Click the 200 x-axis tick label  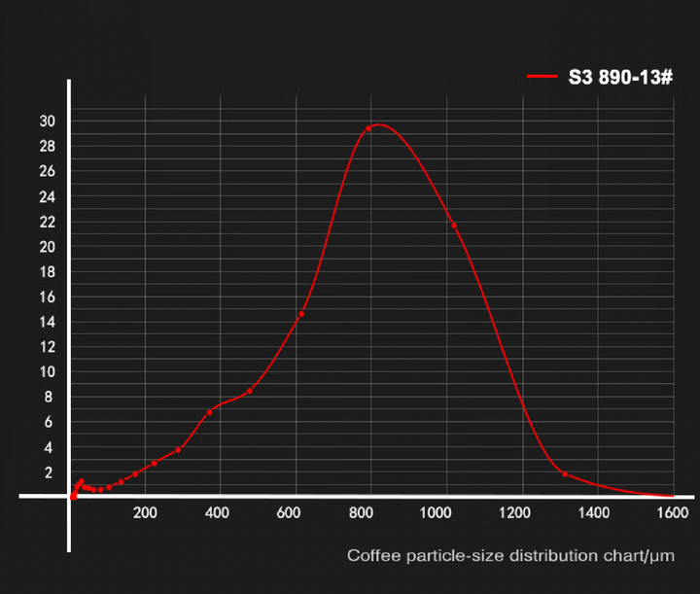(145, 512)
